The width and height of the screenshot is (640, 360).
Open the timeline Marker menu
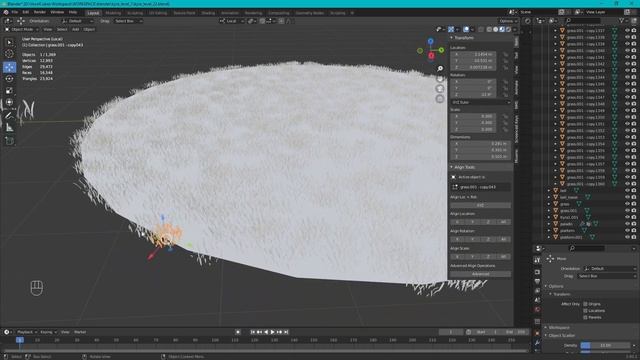coord(80,332)
